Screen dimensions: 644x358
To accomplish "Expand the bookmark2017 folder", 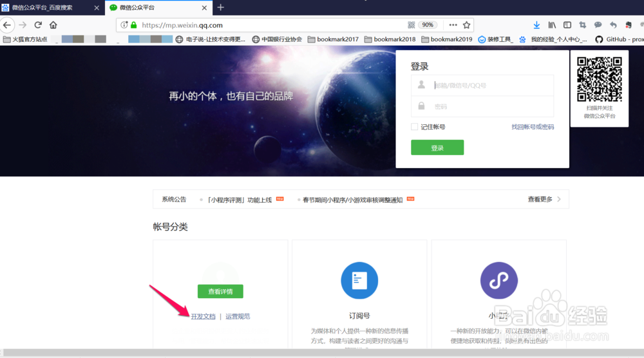I will pos(333,39).
